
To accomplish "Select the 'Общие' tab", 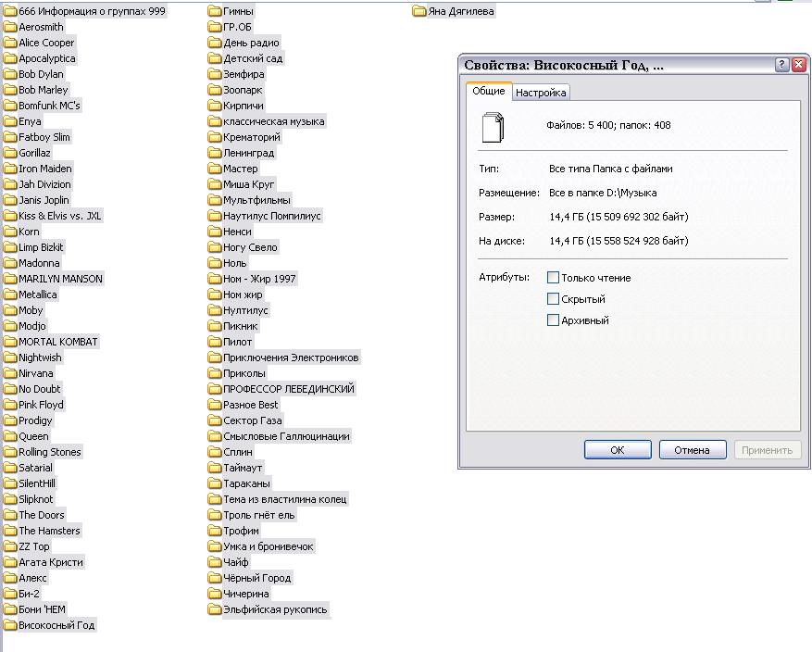I will pyautogui.click(x=488, y=91).
